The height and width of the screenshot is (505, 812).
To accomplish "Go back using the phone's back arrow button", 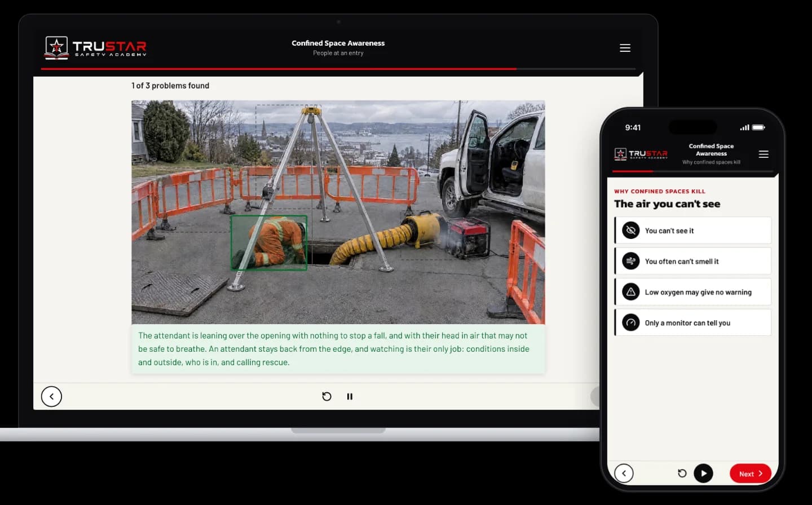I will point(624,473).
